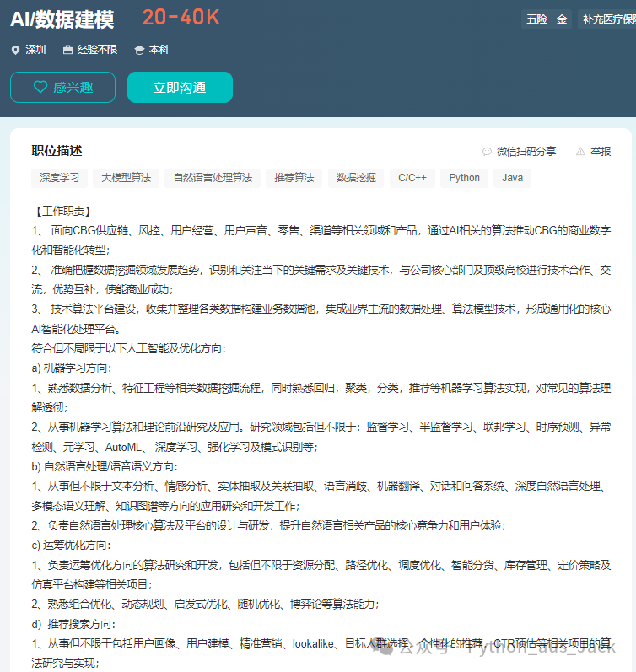Click the AI/数据建模 job title

62,19
